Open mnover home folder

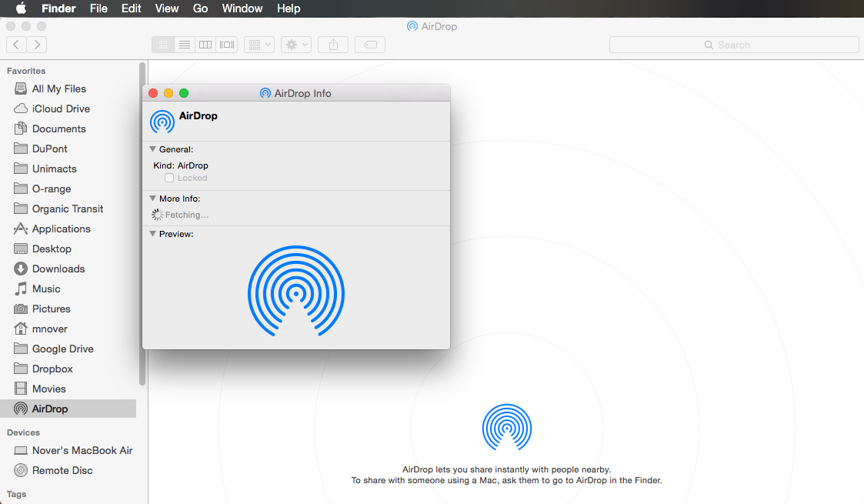68,329
